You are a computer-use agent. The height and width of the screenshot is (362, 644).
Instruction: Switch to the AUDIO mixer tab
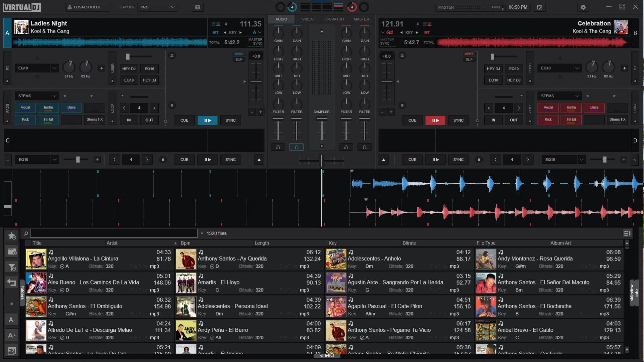[281, 19]
